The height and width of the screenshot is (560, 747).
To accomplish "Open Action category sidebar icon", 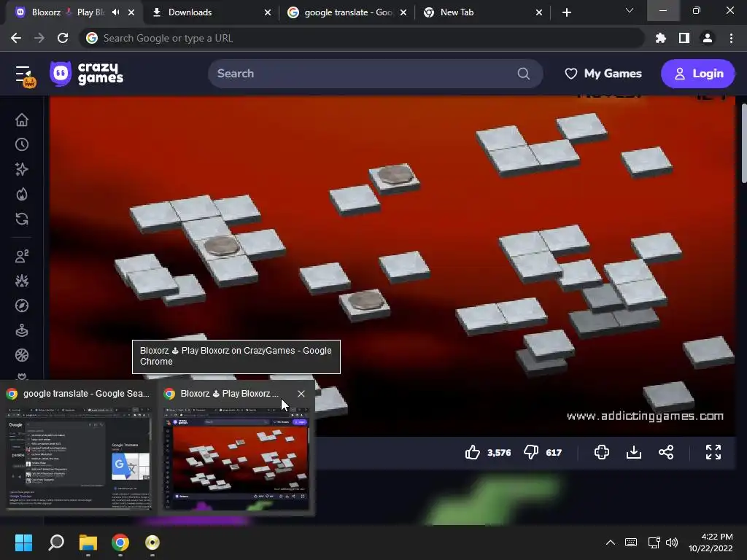I will pos(22,281).
